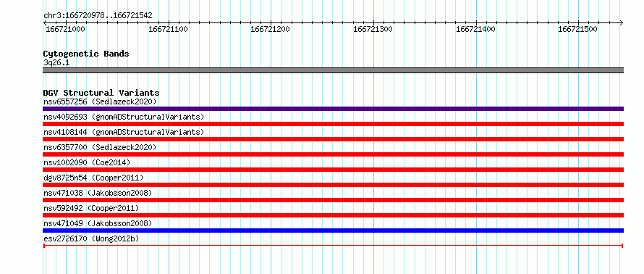Open variant nsv1002090 (Coe2014) label
Screen dimensions: 644x274
coord(87,162)
